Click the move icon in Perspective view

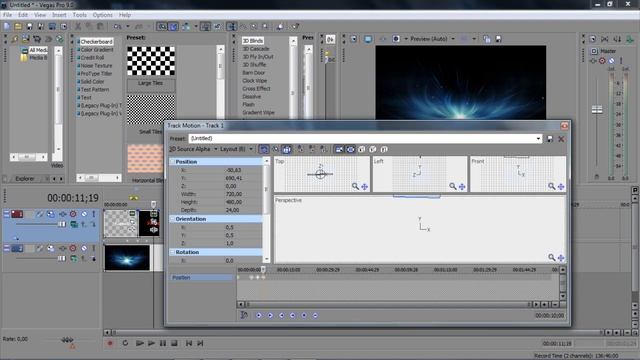tap(561, 258)
